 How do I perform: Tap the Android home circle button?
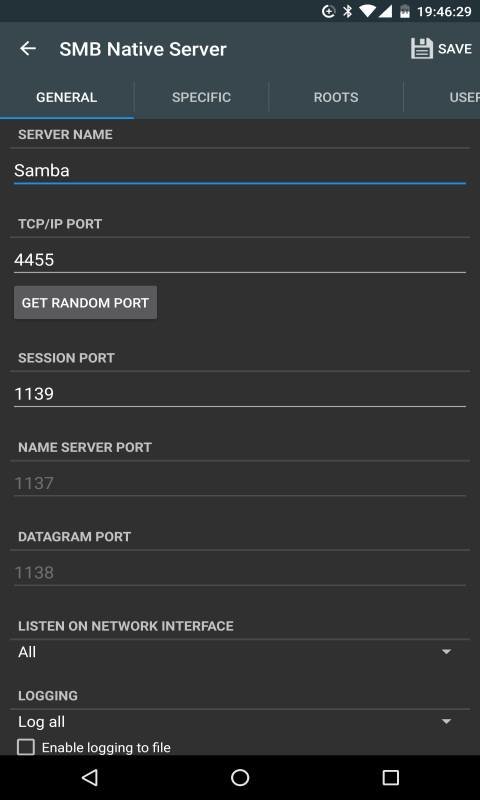pyautogui.click(x=240, y=777)
